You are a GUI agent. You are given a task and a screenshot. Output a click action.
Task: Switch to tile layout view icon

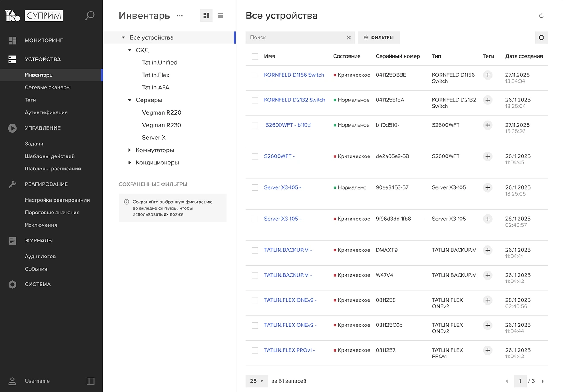(x=206, y=16)
